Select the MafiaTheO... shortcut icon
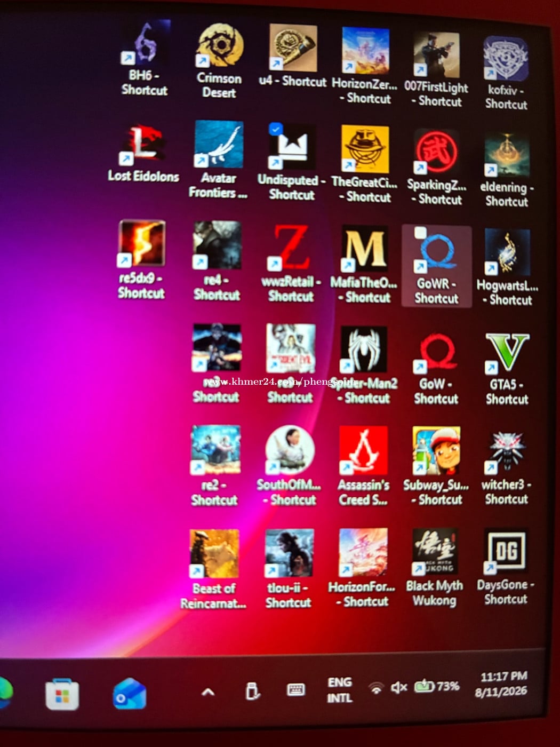The image size is (560, 747). click(x=365, y=249)
